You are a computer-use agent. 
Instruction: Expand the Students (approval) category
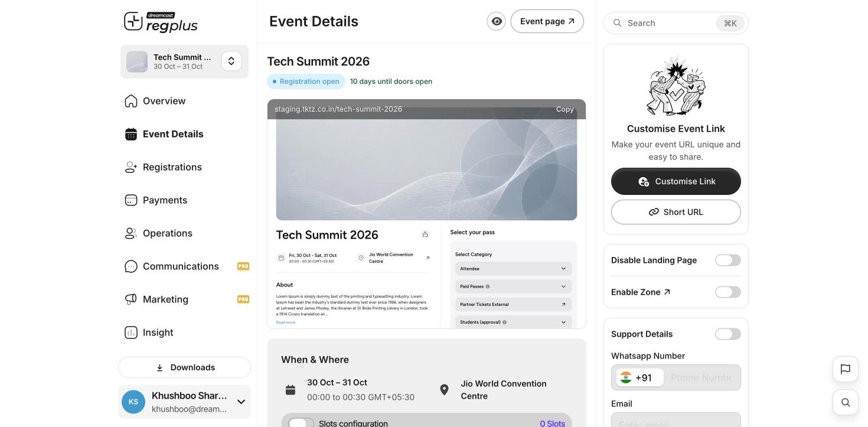pos(514,322)
